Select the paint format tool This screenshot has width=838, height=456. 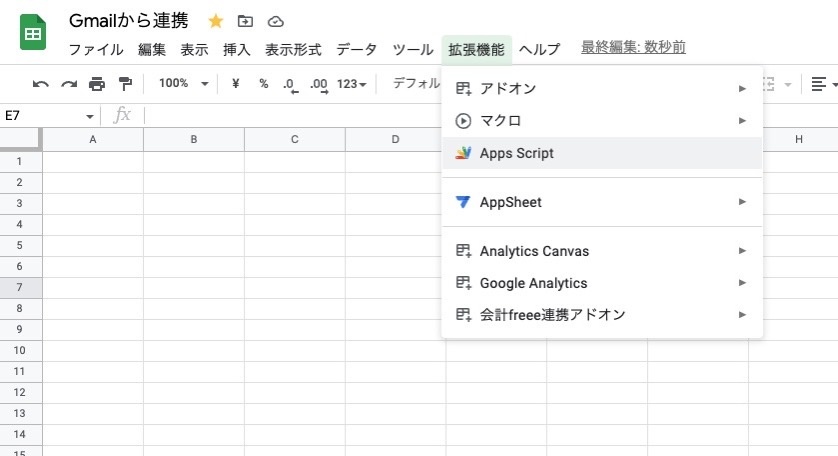coord(125,84)
